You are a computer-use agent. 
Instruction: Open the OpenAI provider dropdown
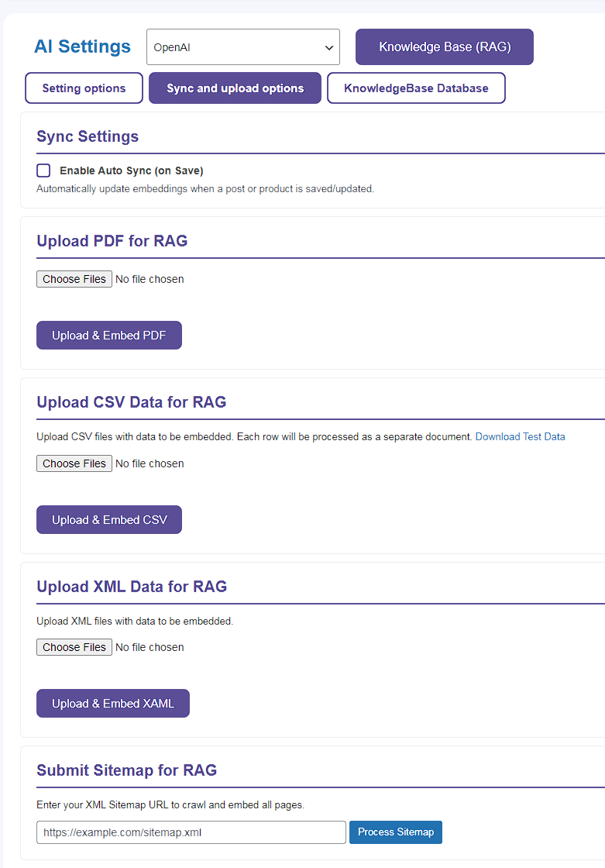point(242,47)
